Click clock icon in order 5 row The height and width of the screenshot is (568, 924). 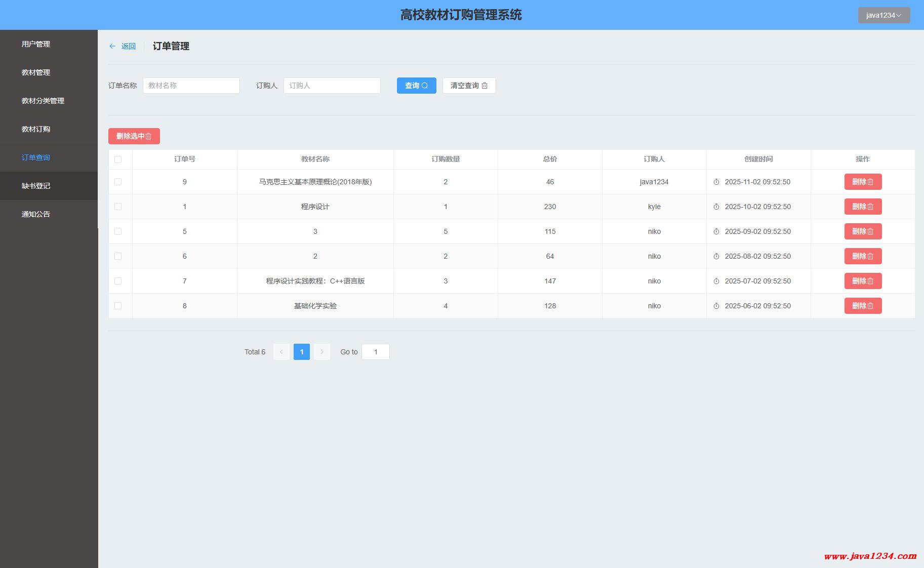(716, 231)
